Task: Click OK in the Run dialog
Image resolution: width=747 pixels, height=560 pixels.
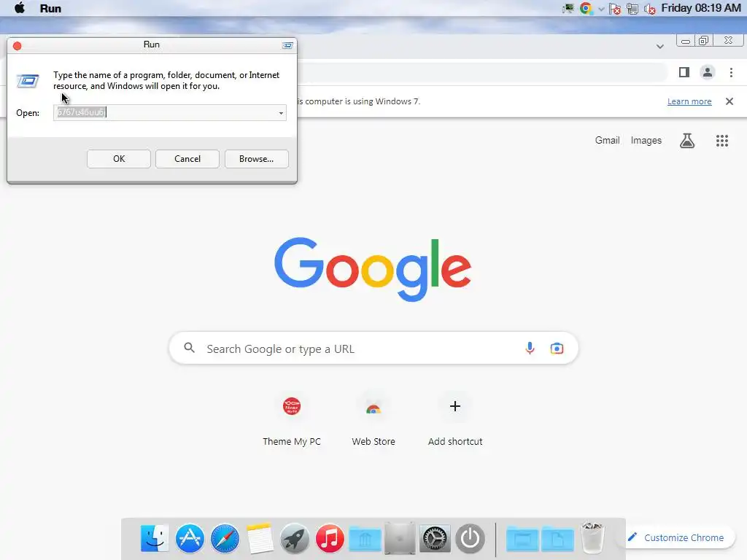Action: point(119,159)
